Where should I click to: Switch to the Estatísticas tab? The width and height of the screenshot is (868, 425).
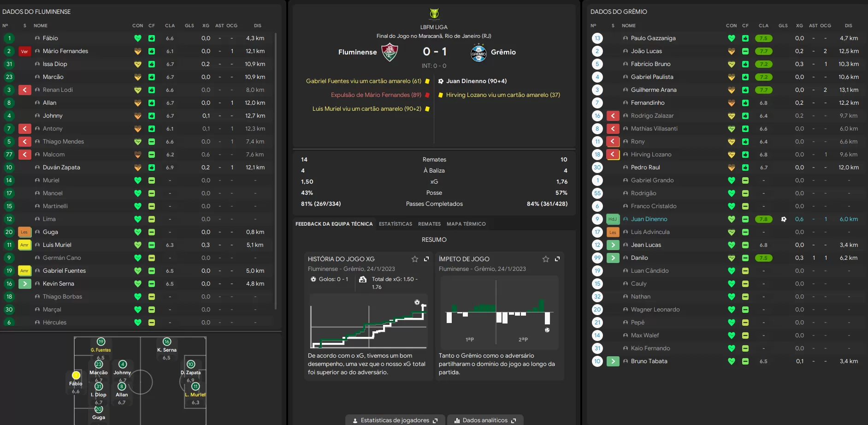pos(396,224)
